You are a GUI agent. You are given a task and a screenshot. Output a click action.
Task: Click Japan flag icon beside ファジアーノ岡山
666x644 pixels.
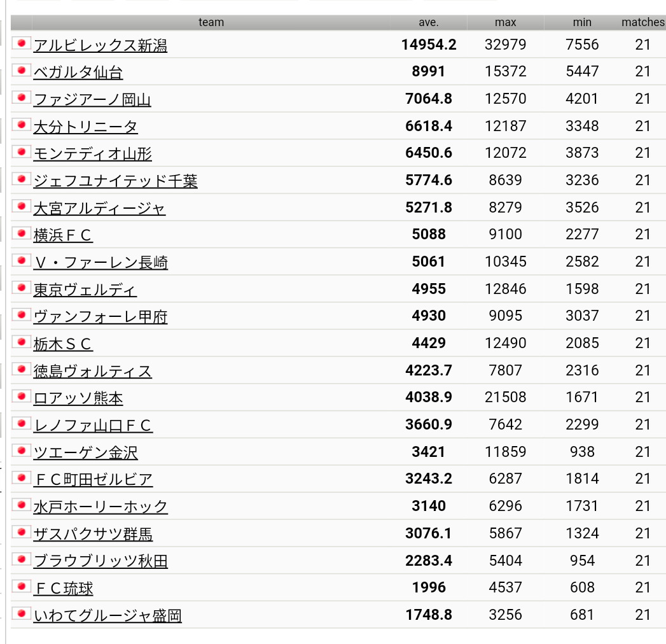click(x=21, y=97)
